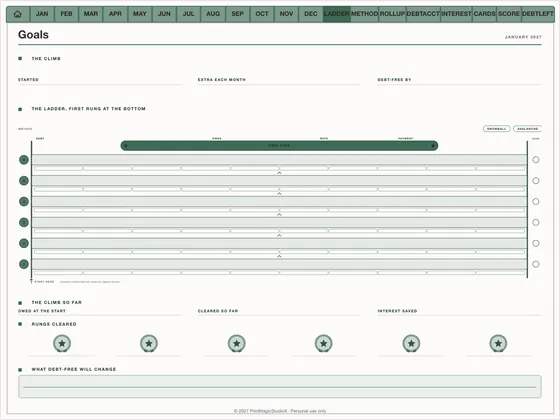Click the left star on Debt-Free banner
560x420 pixels.
coord(126,146)
